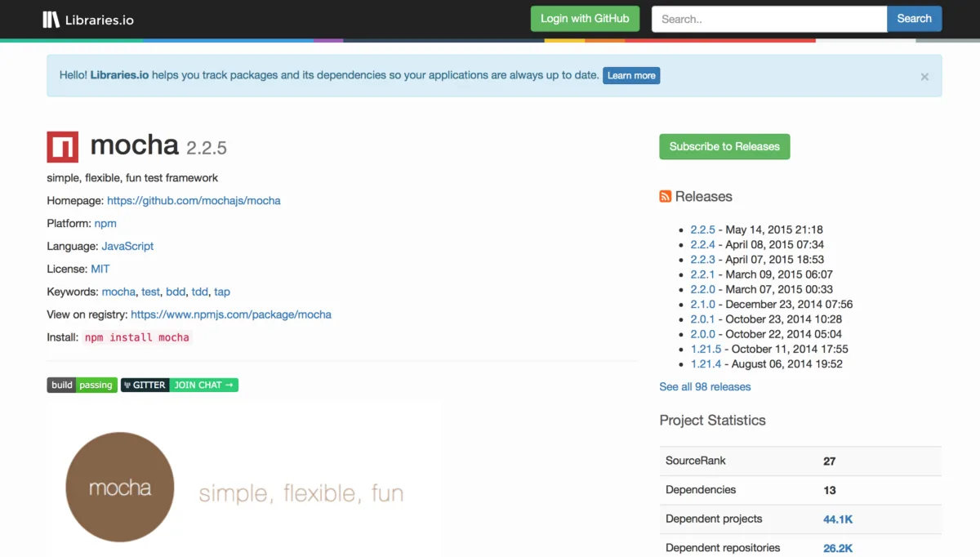Screen dimensions: 980x557
Task: Click the bdd keyword link
Action: click(x=176, y=292)
